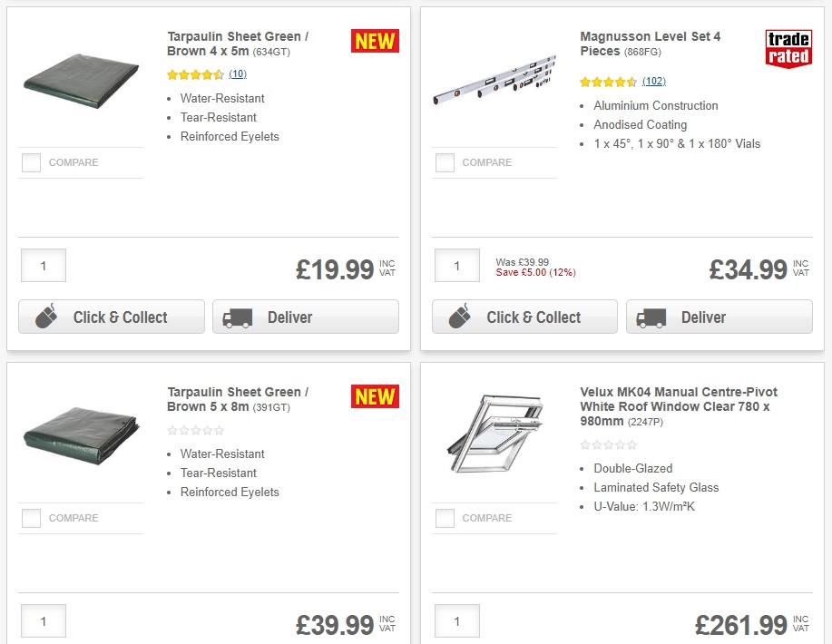The height and width of the screenshot is (644, 832).
Task: Select the star rating on Magnusson Level Set
Action: (606, 81)
